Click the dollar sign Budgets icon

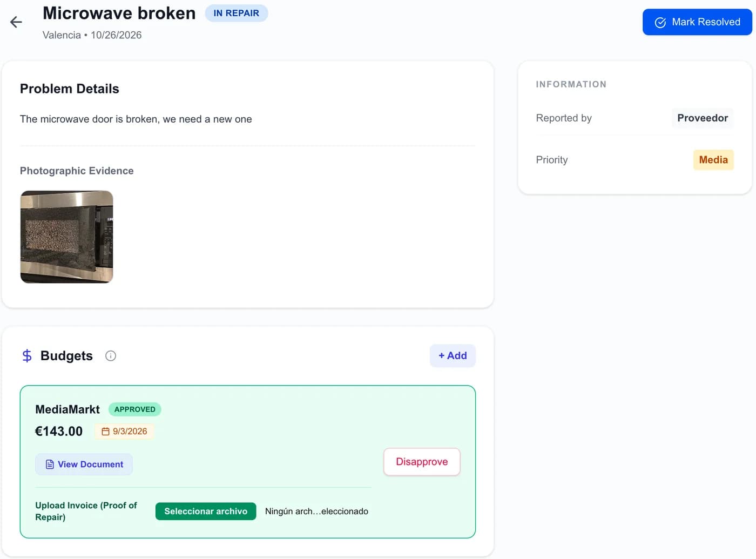pyautogui.click(x=27, y=356)
